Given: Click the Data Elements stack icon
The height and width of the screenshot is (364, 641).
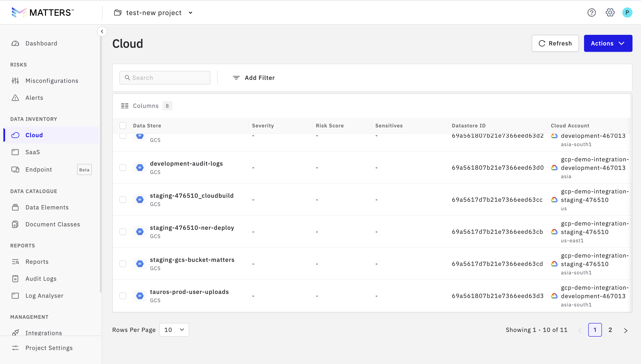Looking at the screenshot, I should coord(15,207).
